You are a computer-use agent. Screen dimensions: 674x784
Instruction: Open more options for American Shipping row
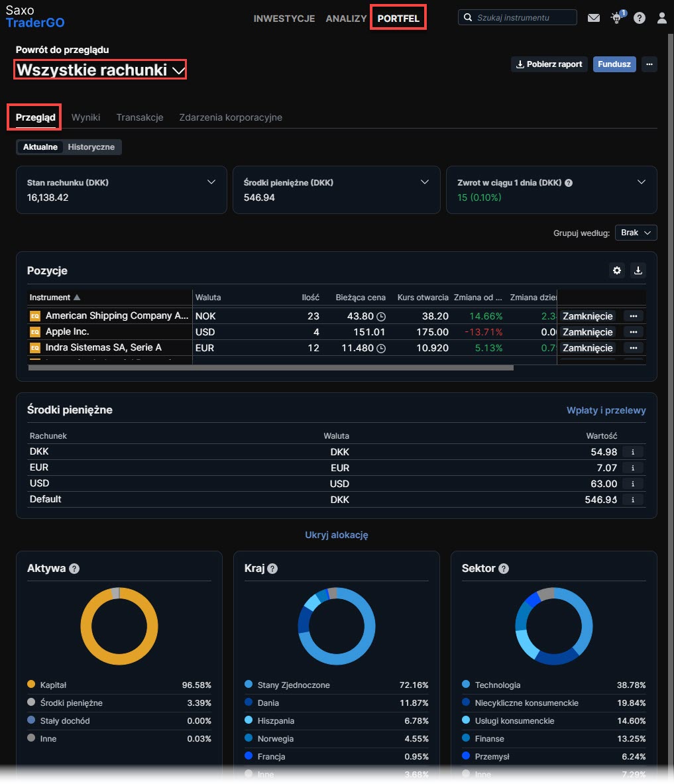634,316
